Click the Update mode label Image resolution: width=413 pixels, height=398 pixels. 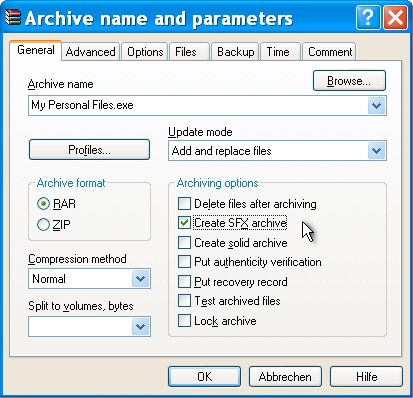(x=200, y=132)
